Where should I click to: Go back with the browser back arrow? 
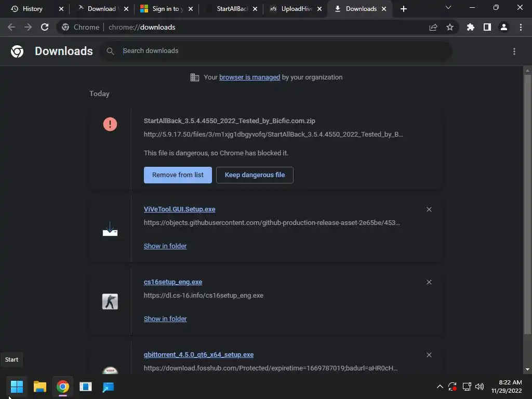(x=11, y=27)
